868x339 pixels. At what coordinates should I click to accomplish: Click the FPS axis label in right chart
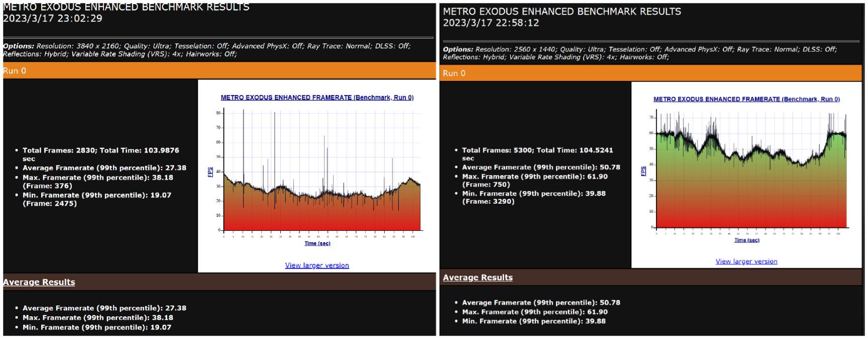pos(643,171)
